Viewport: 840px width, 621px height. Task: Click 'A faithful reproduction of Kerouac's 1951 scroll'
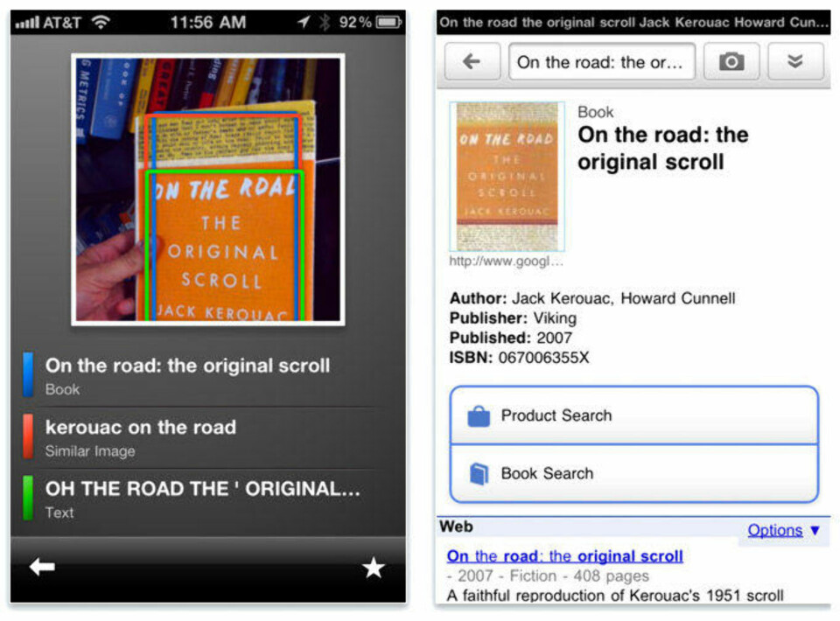pos(615,596)
